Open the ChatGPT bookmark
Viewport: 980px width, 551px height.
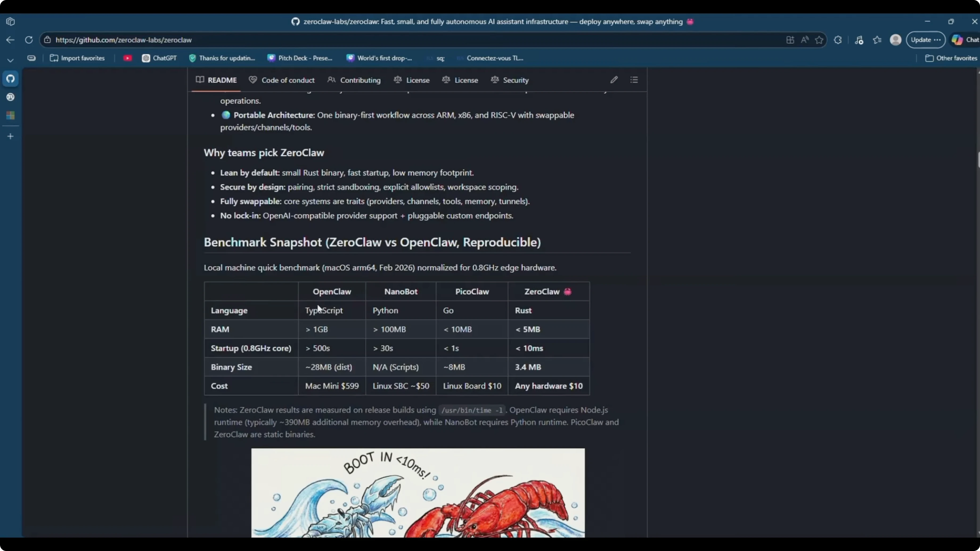(160, 58)
